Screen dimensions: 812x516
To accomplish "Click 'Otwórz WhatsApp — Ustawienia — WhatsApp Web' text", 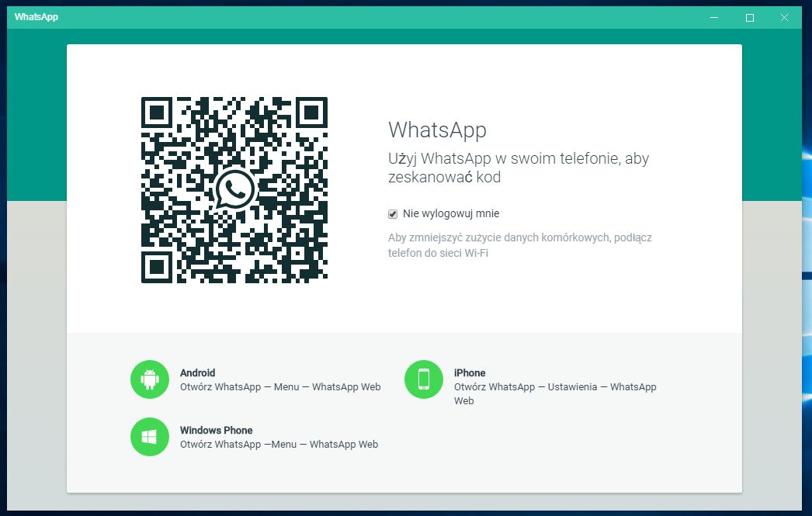I will coord(555,394).
